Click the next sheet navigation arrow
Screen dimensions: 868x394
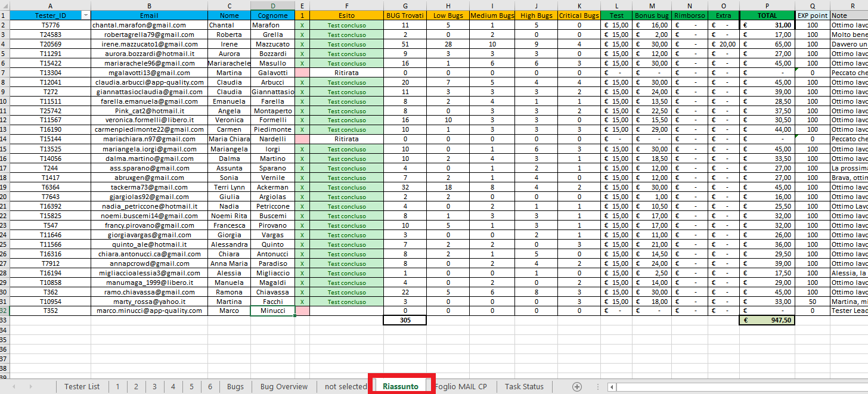30,387
